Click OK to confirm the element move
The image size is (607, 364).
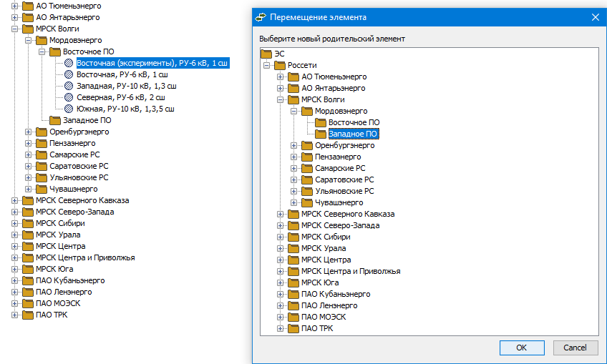point(522,348)
